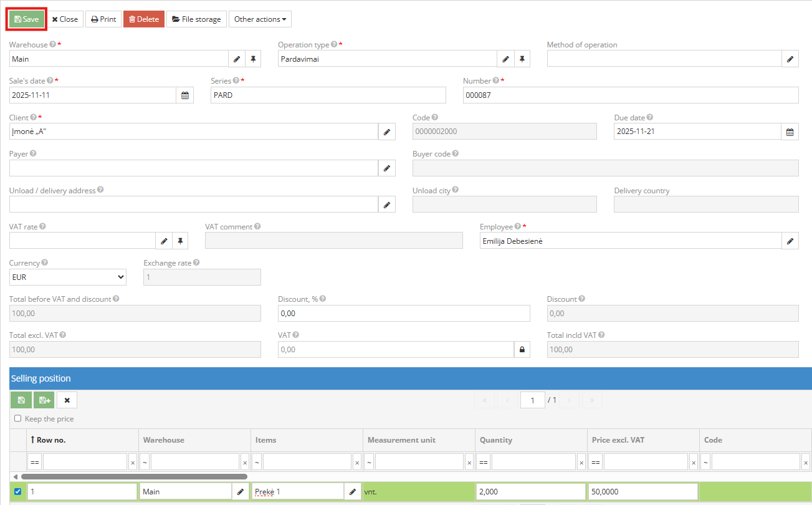Open the Currency dropdown showing EUR
This screenshot has height=505, width=812.
68,277
